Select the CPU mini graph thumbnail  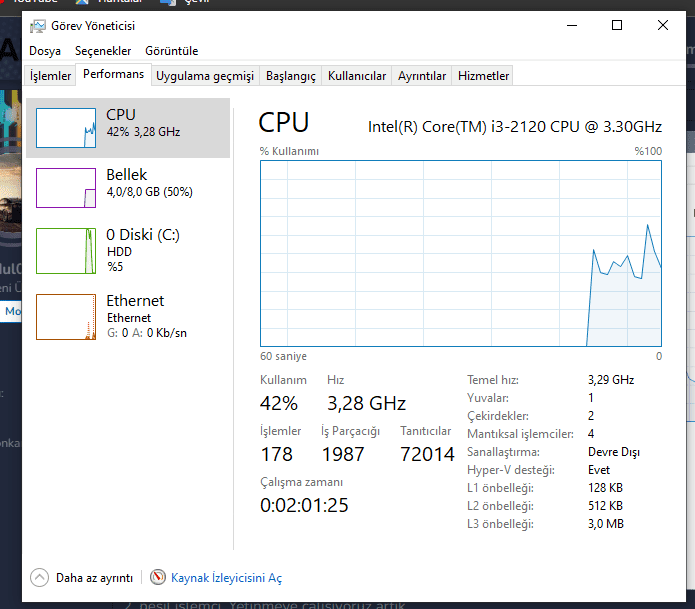[66, 127]
